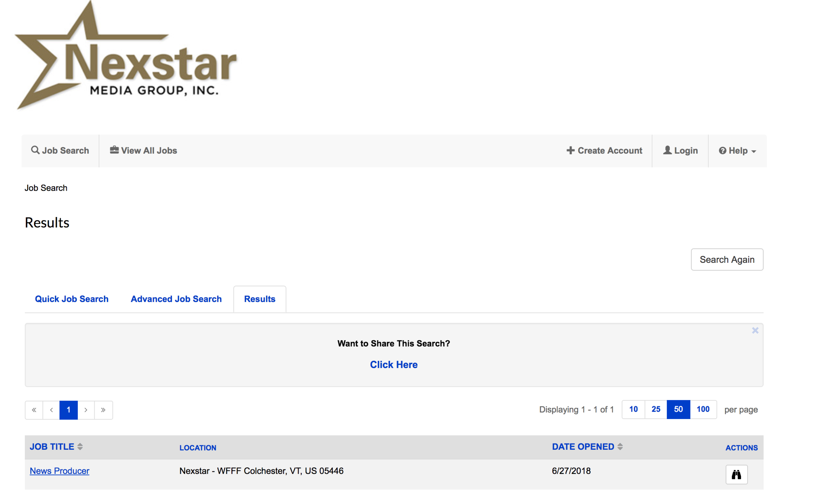Click the binoculars icon for News Producer
Screen dimensions: 827x504
(x=736, y=474)
